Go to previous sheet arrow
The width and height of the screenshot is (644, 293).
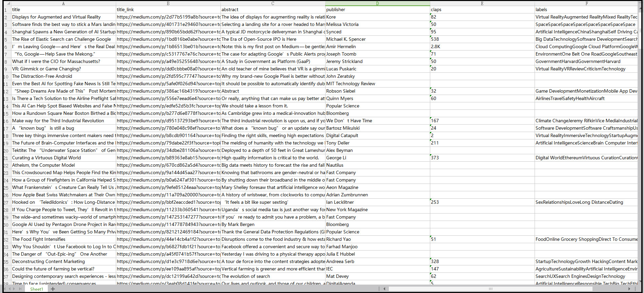[10, 289]
